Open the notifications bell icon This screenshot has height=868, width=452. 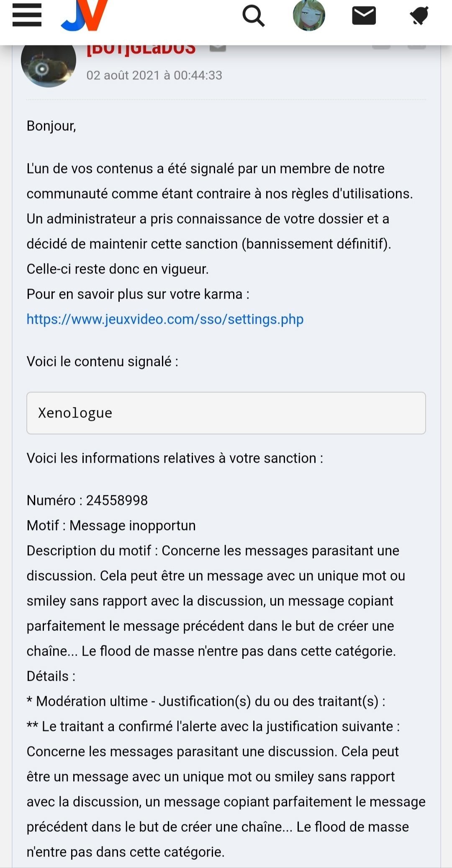(x=419, y=16)
